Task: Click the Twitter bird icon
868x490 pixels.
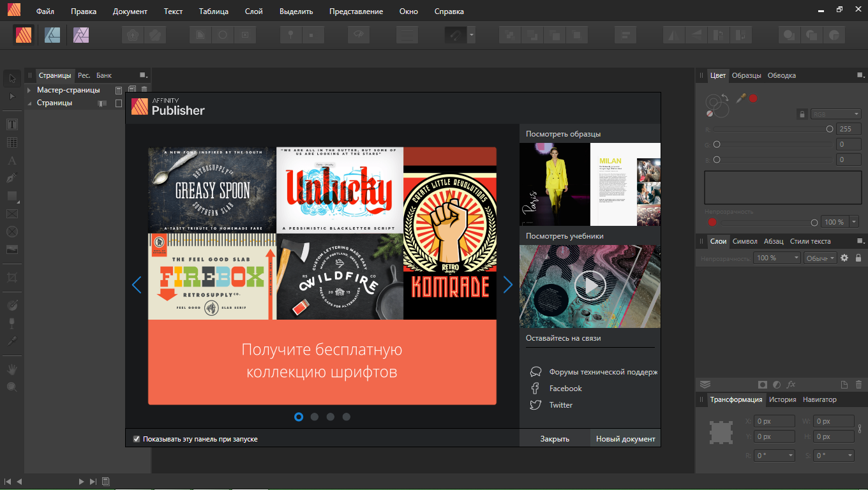Action: tap(535, 405)
